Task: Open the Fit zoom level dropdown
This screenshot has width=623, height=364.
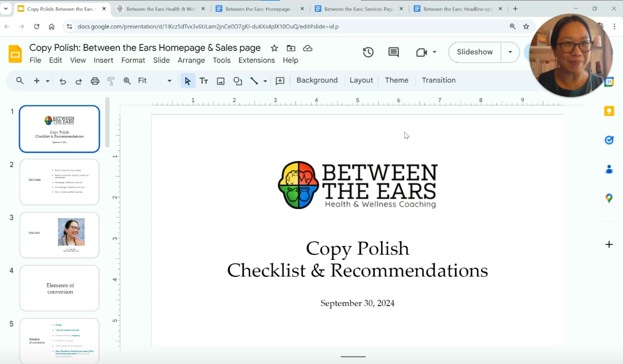Action: [155, 81]
